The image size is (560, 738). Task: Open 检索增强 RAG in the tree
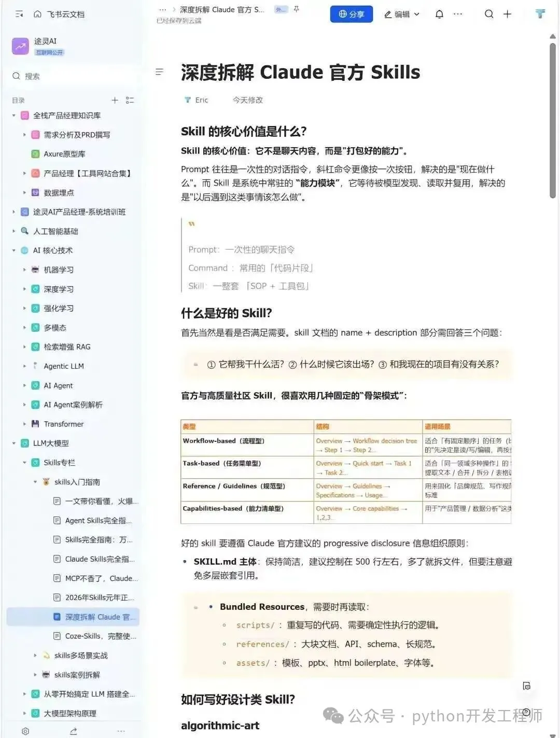pyautogui.click(x=67, y=347)
